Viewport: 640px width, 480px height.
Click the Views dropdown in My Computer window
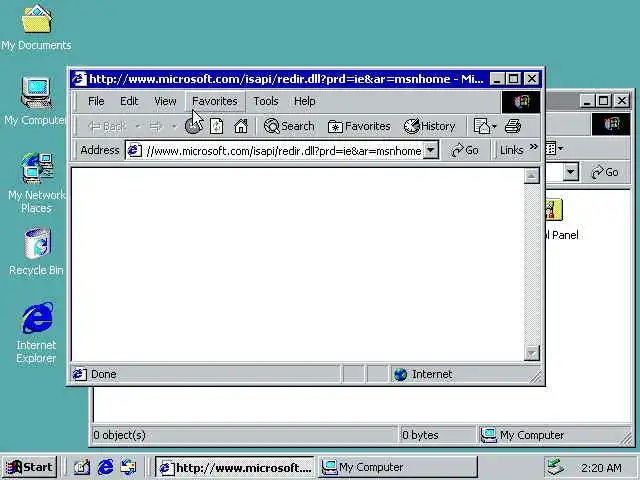[x=555, y=149]
